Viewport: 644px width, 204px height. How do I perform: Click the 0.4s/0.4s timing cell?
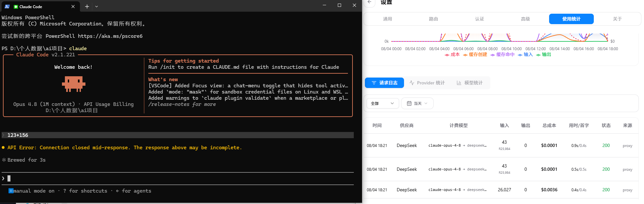579,190
